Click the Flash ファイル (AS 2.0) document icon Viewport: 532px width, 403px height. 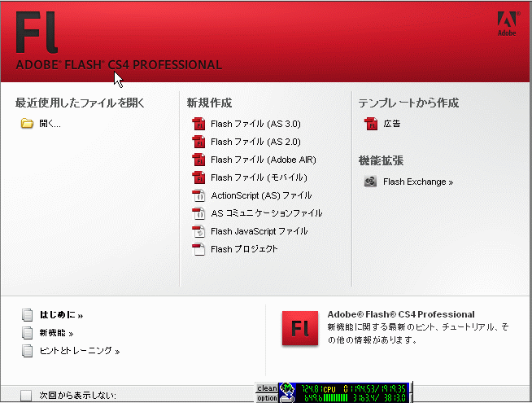point(198,142)
